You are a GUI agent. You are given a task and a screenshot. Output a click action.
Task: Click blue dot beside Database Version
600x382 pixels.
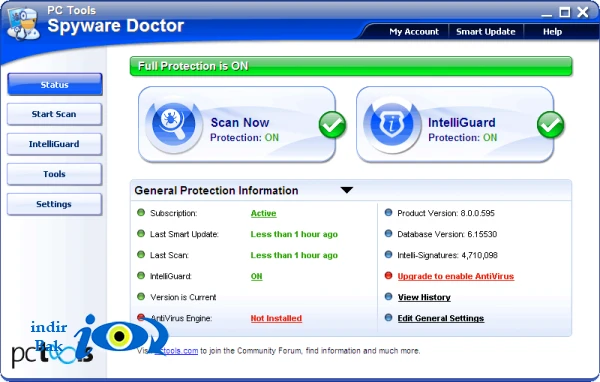pos(388,233)
